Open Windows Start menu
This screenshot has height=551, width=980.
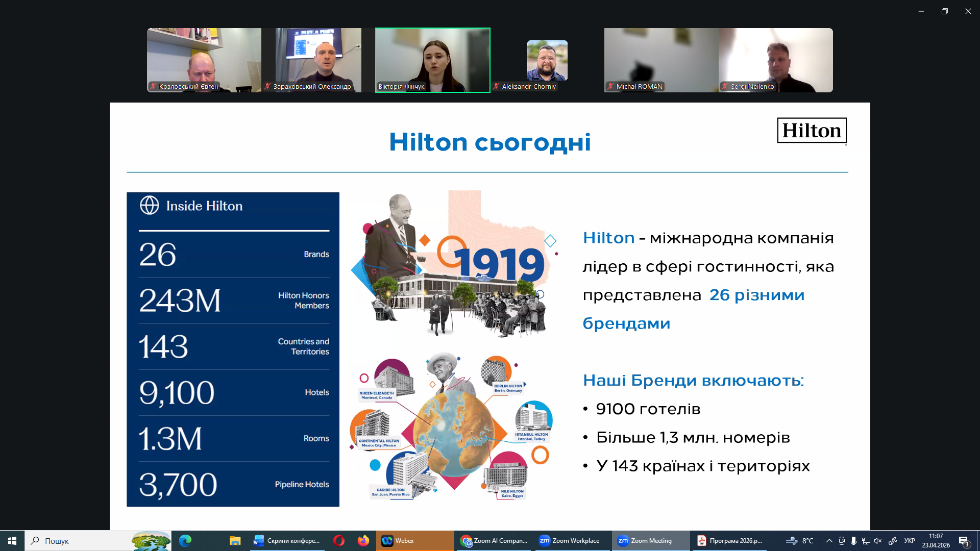(12, 541)
